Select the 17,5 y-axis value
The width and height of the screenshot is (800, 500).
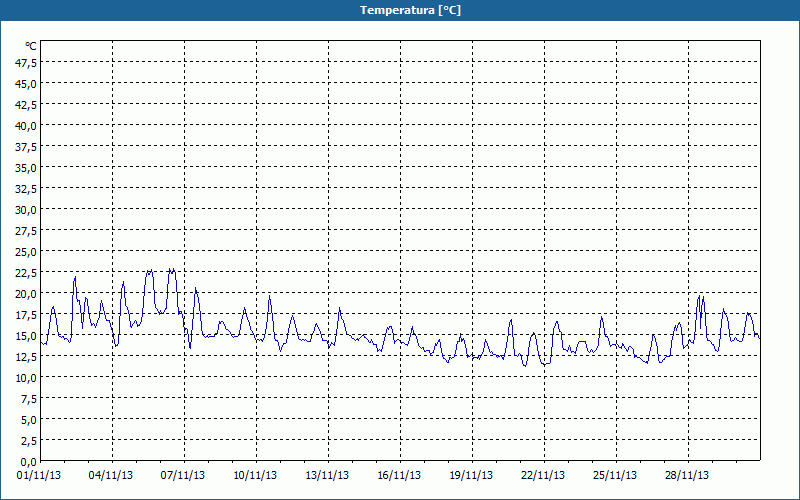(27, 315)
